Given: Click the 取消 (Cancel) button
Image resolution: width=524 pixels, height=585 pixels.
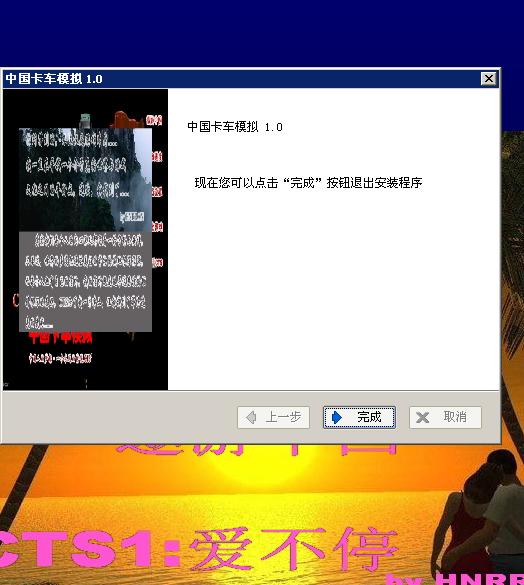Looking at the screenshot, I should (445, 417).
